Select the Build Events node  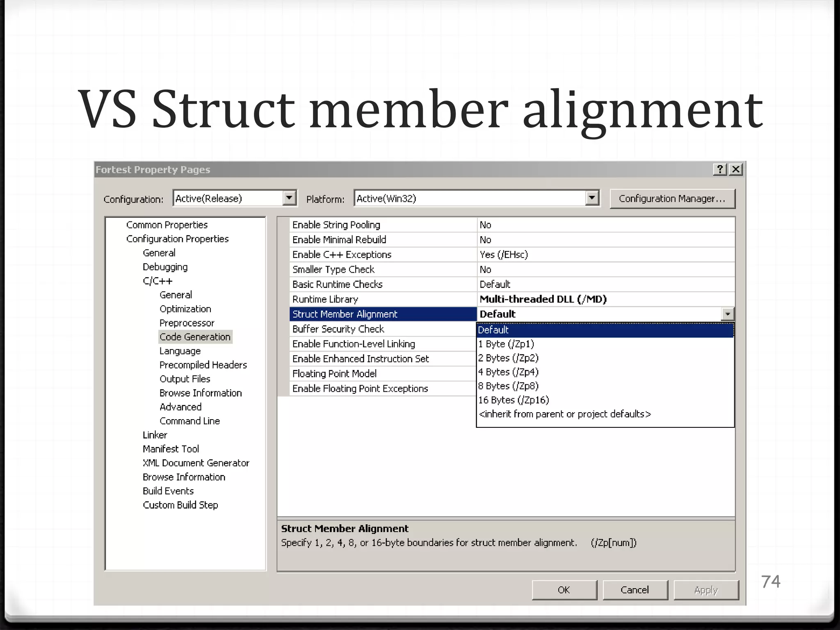168,491
